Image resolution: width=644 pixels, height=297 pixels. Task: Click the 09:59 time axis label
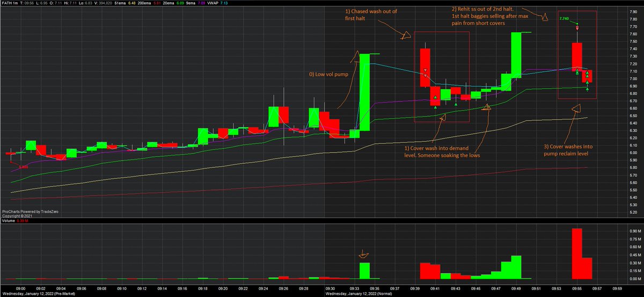(x=617, y=288)
